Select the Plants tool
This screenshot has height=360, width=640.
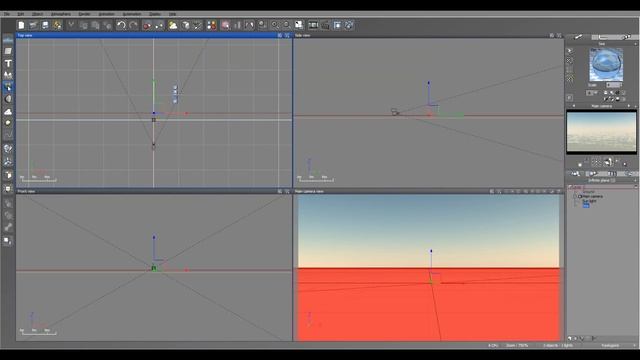point(8,75)
